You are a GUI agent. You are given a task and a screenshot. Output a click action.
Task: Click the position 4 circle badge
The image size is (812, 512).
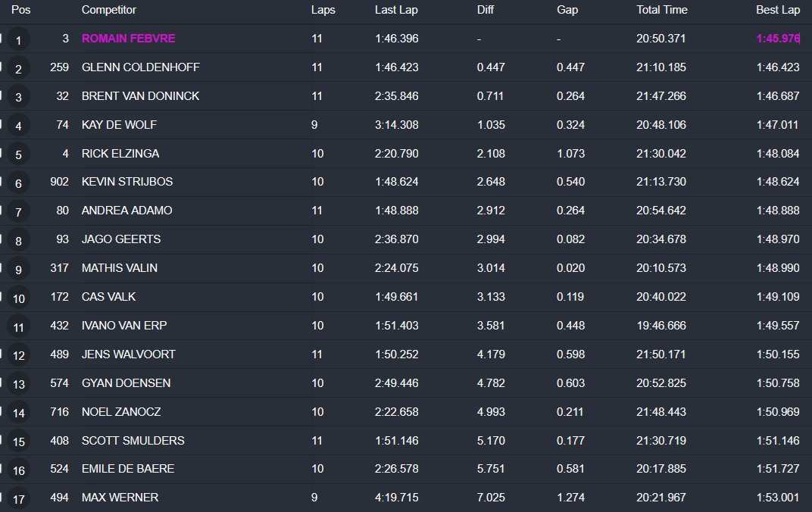click(x=19, y=126)
